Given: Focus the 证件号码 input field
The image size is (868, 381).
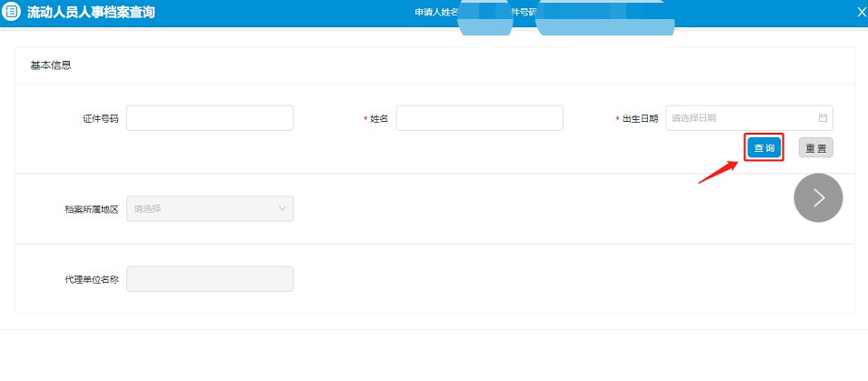Looking at the screenshot, I should tap(210, 118).
